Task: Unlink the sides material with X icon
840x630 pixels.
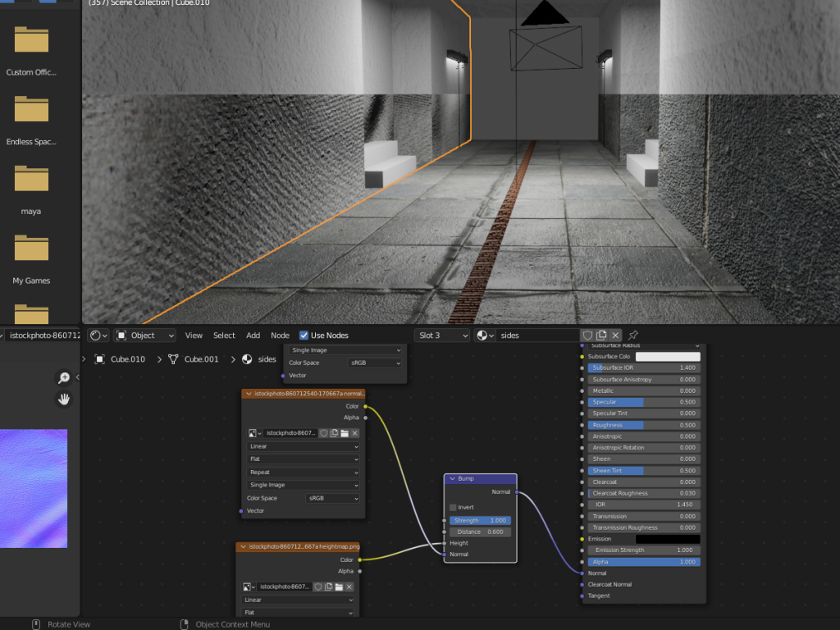Action: (615, 336)
